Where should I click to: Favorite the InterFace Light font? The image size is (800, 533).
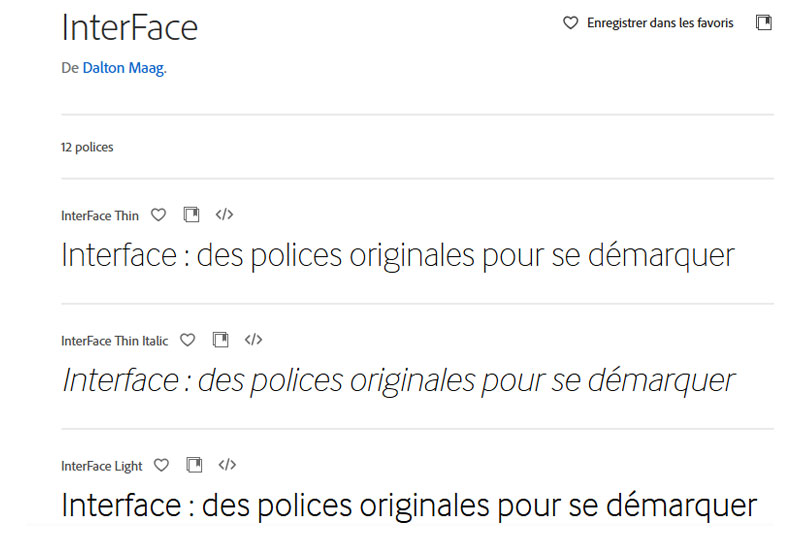tap(161, 465)
